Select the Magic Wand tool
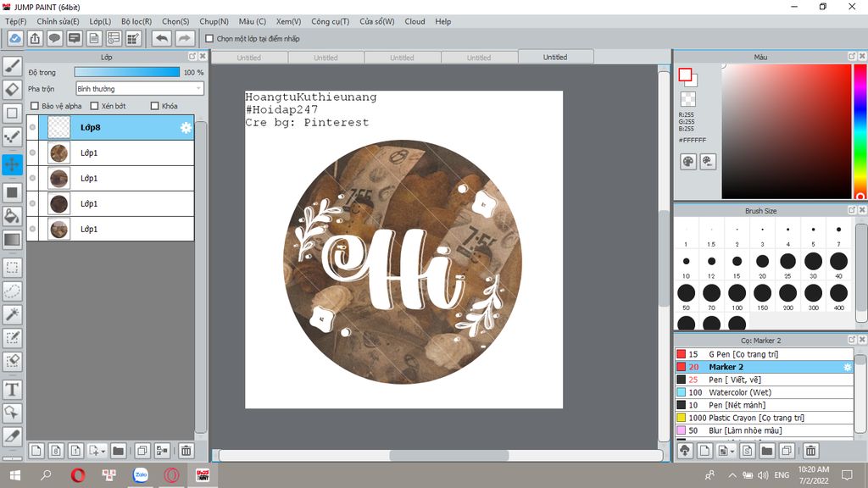 click(12, 314)
